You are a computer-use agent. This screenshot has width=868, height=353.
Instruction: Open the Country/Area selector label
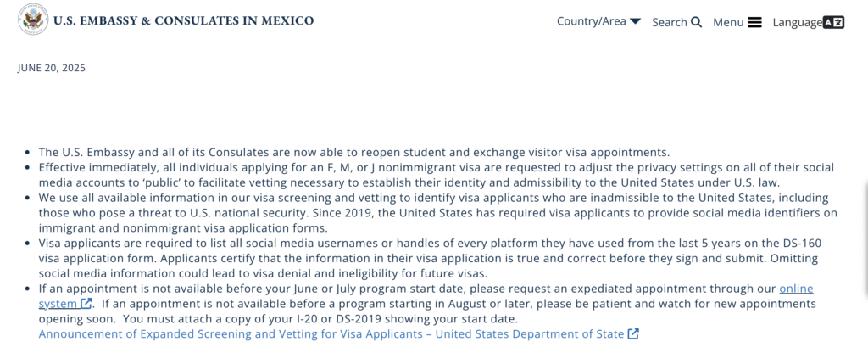tap(591, 21)
